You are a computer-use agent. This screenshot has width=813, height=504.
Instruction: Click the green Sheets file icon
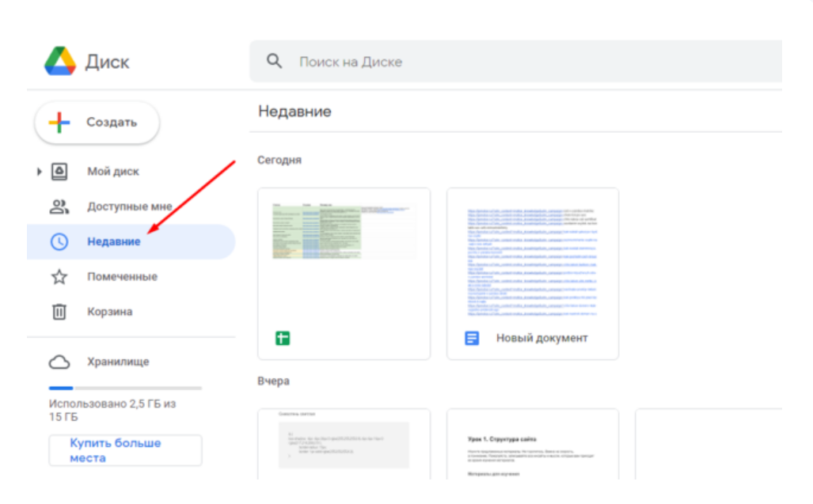[x=283, y=339]
